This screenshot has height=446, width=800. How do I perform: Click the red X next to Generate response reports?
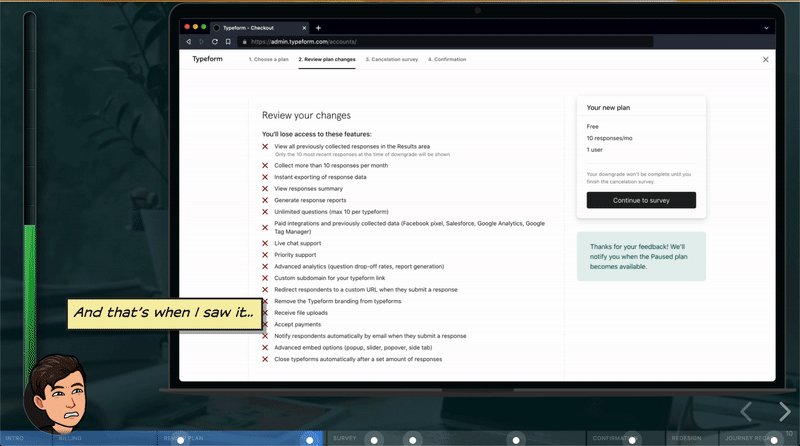265,200
